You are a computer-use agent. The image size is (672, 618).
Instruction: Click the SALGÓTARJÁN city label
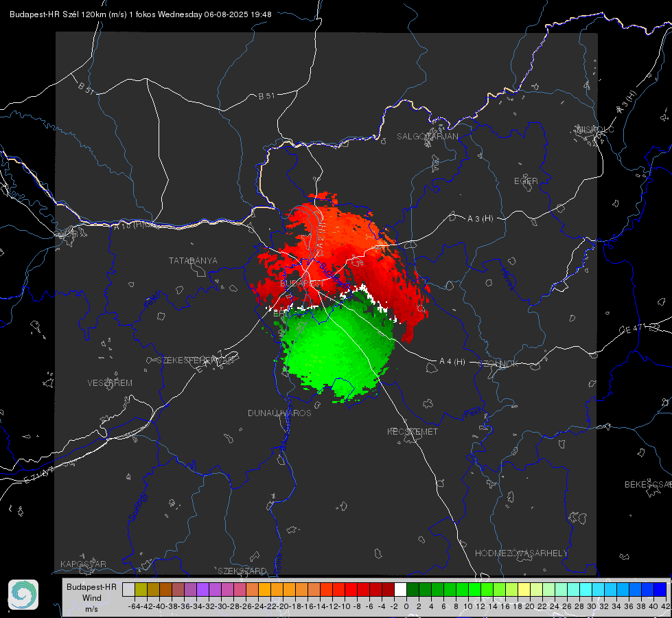[427, 137]
